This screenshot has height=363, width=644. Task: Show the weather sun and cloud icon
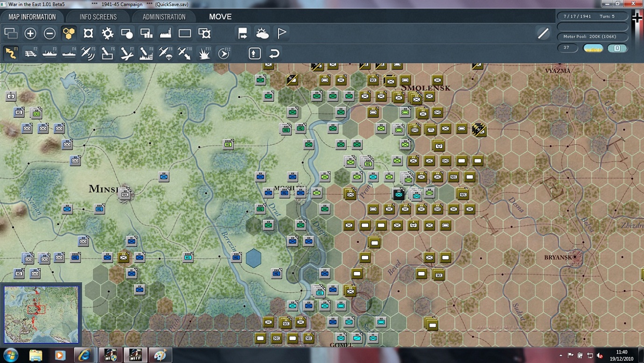coord(262,33)
